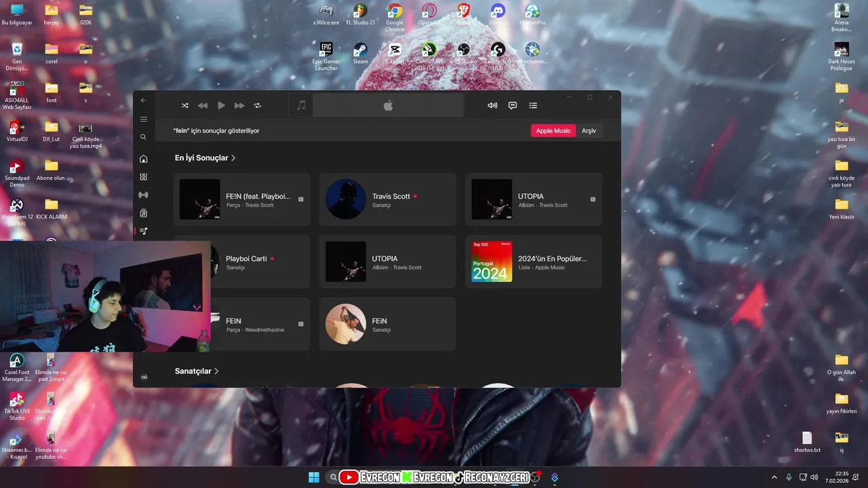Go back with the arrow icon
868x488 pixels.
(x=143, y=100)
